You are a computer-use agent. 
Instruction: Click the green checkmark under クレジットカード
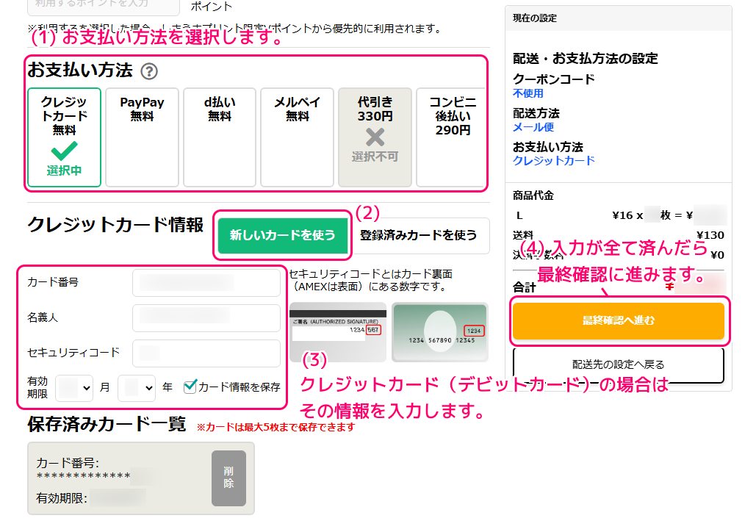(64, 151)
